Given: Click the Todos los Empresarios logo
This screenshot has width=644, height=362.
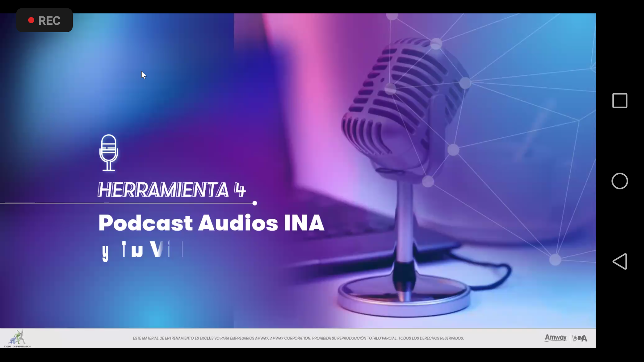Looking at the screenshot, I should click(x=17, y=339).
